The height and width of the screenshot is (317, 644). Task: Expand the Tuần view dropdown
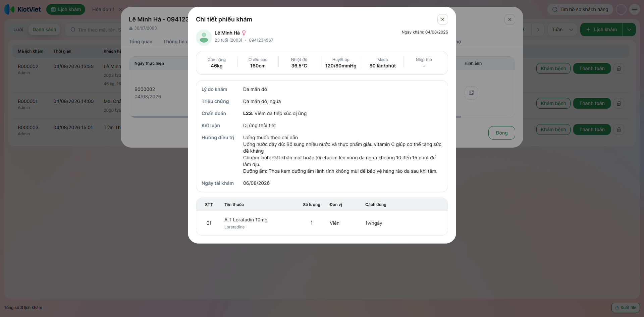562,30
